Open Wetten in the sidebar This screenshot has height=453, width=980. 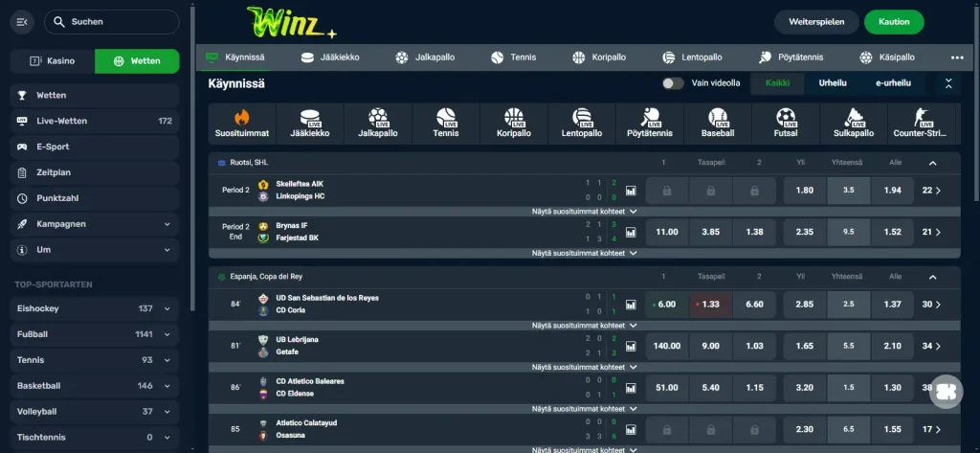point(95,96)
